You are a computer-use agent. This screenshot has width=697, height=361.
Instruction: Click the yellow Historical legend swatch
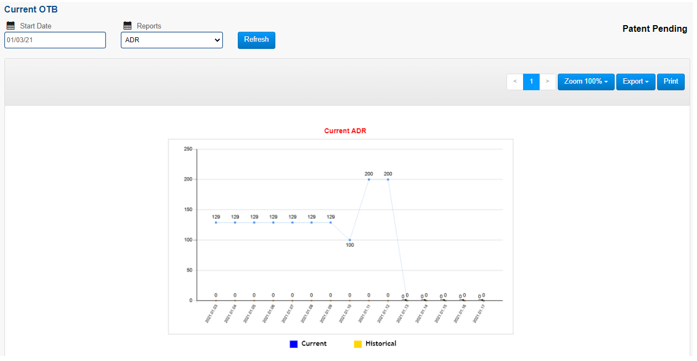358,344
